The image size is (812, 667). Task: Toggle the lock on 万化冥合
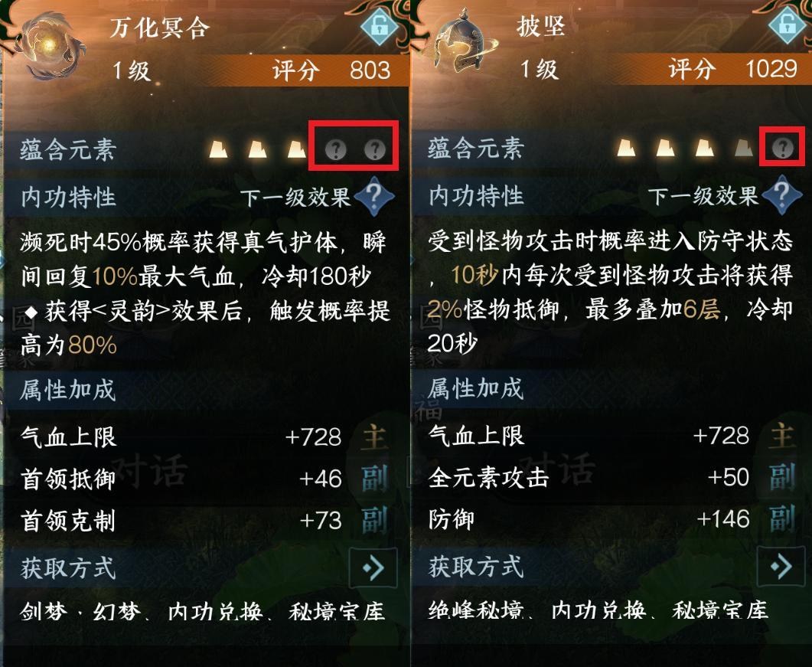[x=380, y=26]
